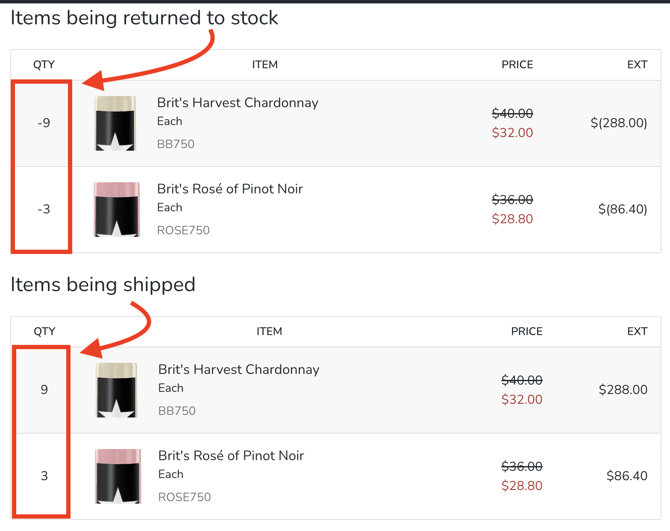This screenshot has width=670, height=531.
Task: Select ITEM header in shipped items table
Action: click(x=269, y=331)
